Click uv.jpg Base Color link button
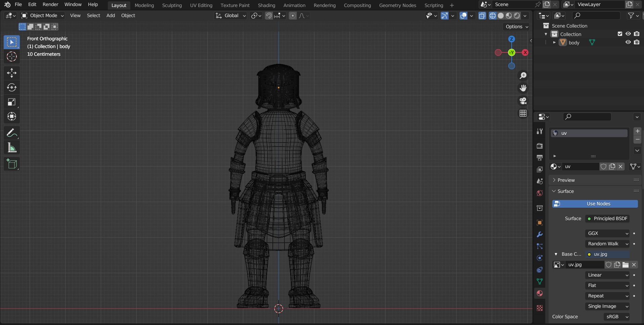Image resolution: width=644 pixels, height=325 pixels. 607,254
